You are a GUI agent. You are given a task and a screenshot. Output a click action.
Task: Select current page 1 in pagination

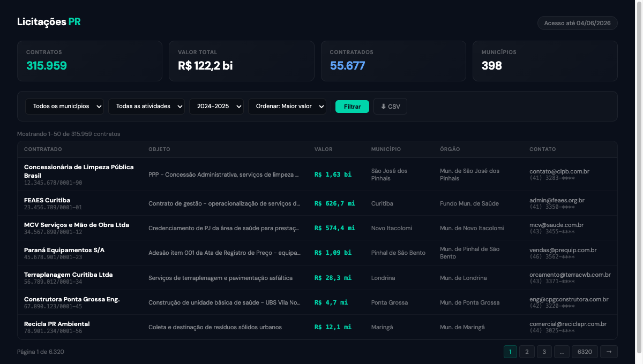point(510,352)
